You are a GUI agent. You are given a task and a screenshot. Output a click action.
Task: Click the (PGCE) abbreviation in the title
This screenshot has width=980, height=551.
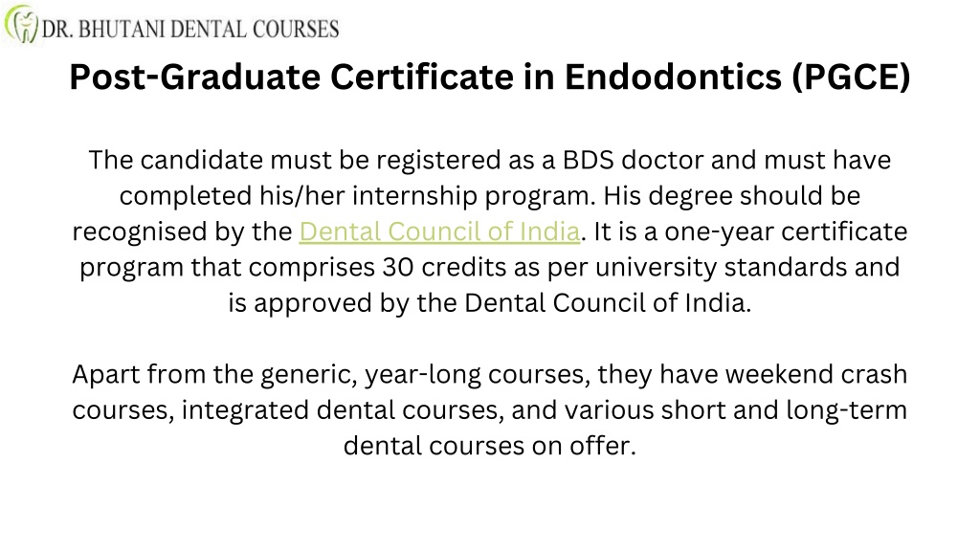851,77
